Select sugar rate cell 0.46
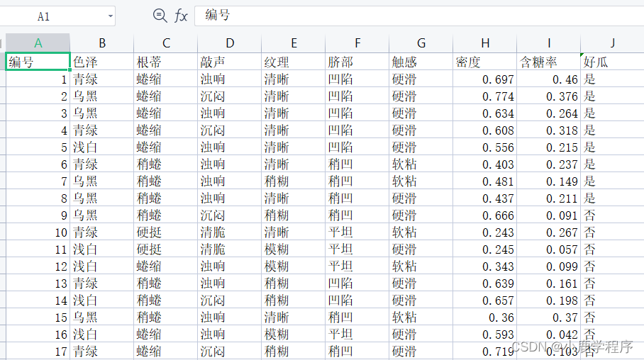This screenshot has height=360, width=644. coord(549,79)
